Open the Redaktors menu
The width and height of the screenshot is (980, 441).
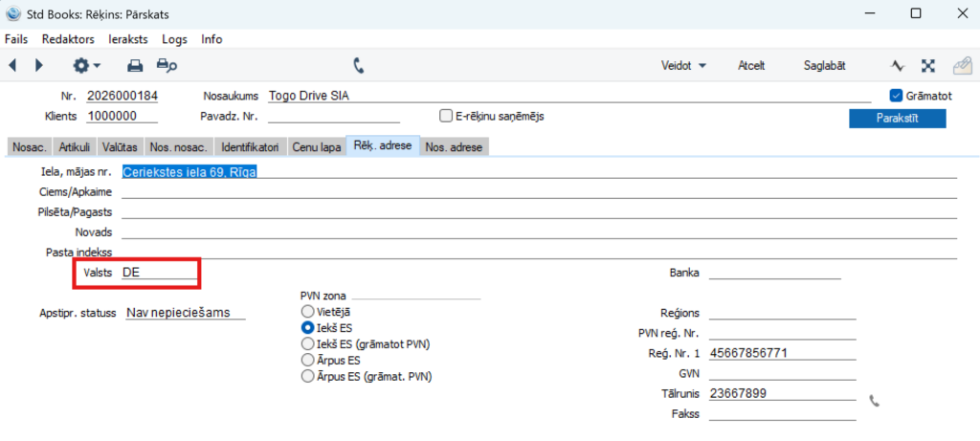pos(68,38)
